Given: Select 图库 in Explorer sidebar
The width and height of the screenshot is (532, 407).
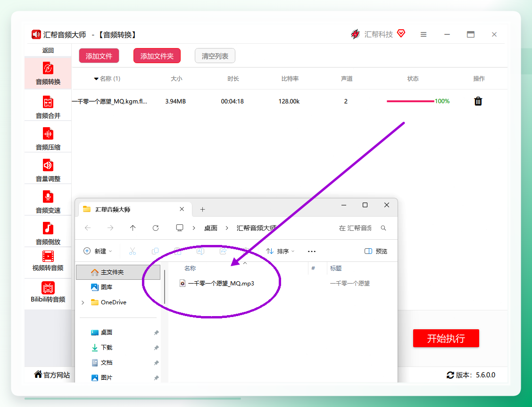Looking at the screenshot, I should [x=118, y=287].
